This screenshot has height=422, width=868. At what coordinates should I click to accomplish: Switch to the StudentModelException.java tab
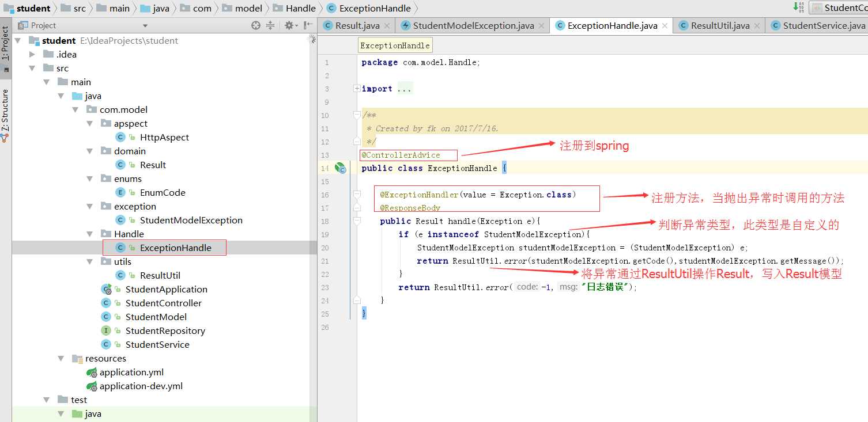tap(473, 25)
